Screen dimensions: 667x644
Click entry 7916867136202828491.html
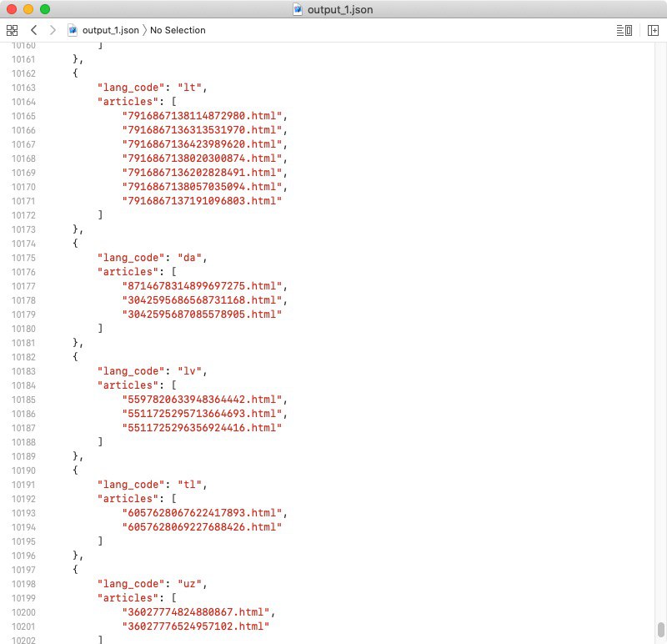point(202,173)
